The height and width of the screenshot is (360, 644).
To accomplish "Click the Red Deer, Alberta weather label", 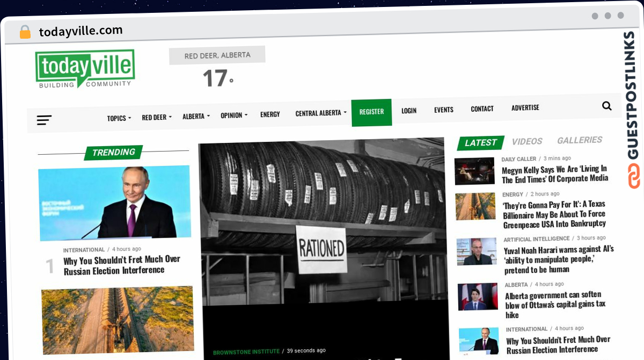I will 217,55.
